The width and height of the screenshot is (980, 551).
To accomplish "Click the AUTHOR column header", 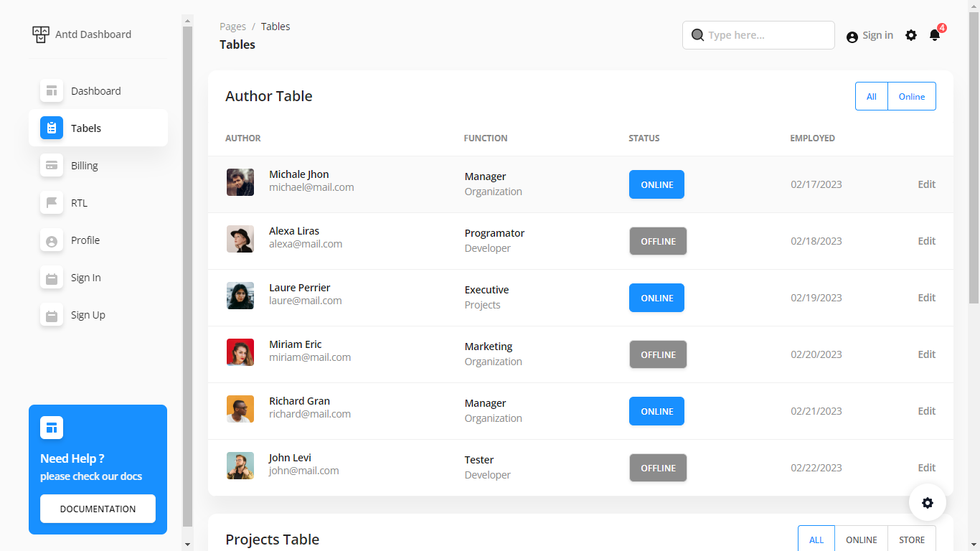I will (243, 138).
